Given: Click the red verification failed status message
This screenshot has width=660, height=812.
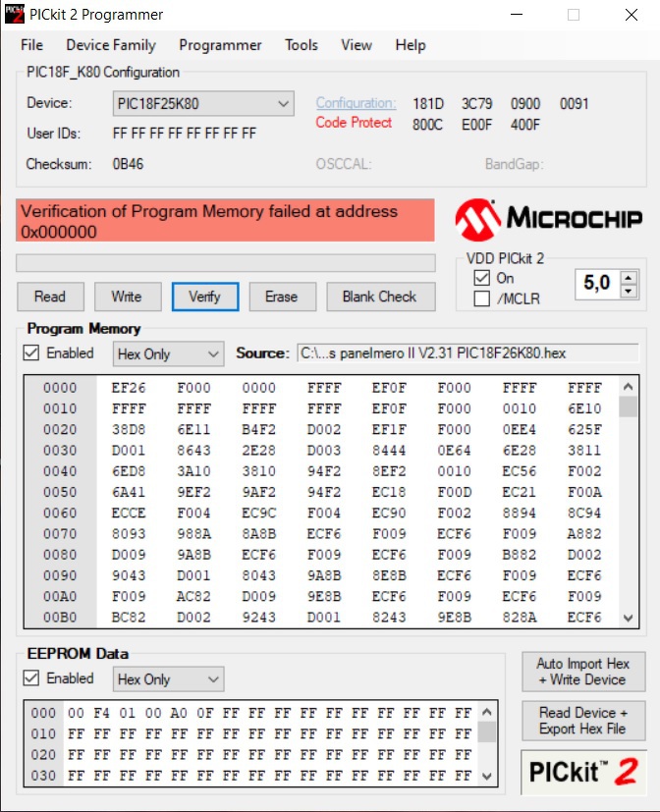Looking at the screenshot, I should (225, 220).
